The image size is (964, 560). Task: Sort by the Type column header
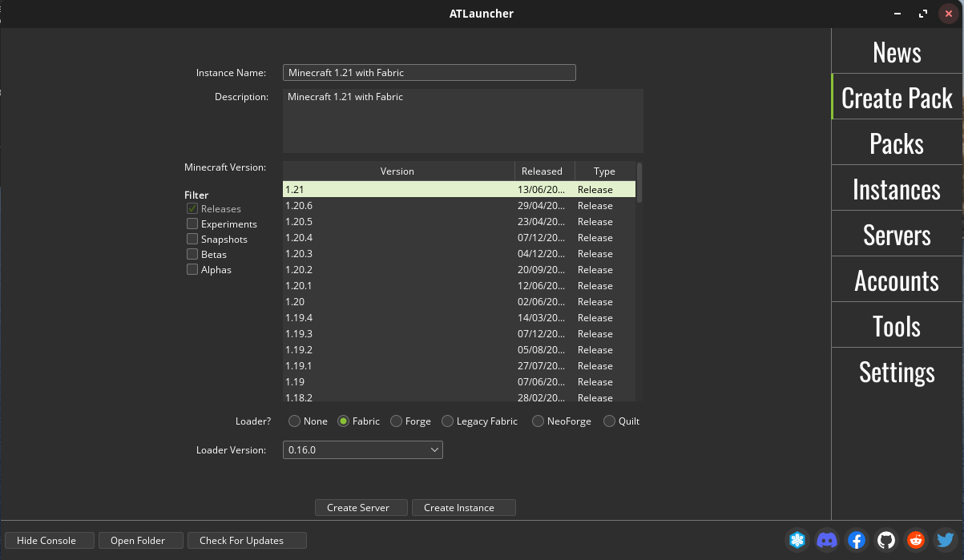point(605,171)
